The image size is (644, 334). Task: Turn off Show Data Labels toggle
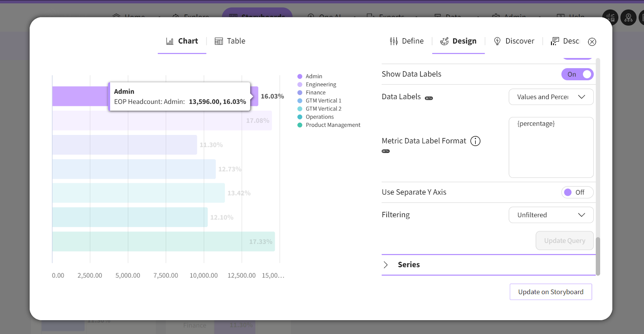577,74
